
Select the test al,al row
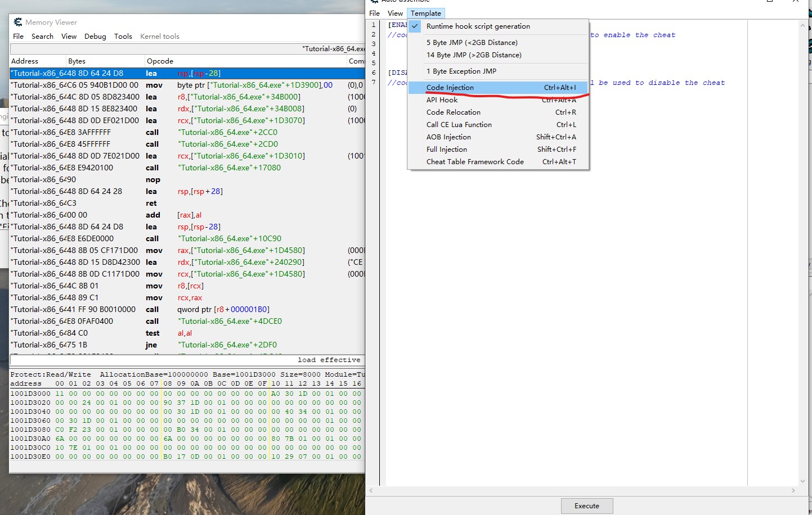[187, 333]
